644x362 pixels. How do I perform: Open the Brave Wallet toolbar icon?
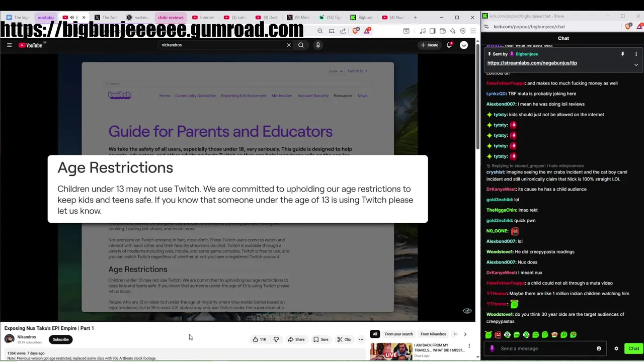click(443, 31)
